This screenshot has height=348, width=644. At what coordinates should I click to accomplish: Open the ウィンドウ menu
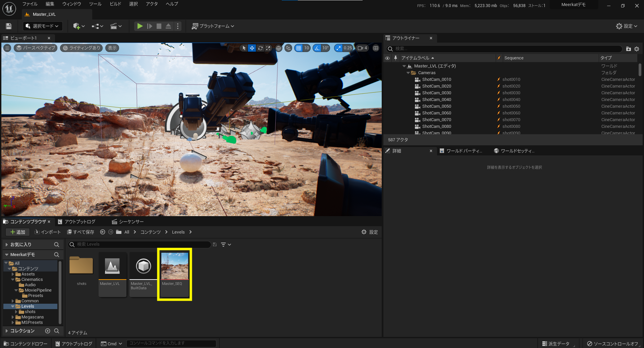pyautogui.click(x=71, y=4)
